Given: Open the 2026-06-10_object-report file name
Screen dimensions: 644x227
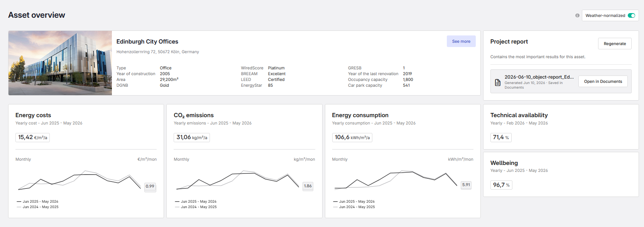Looking at the screenshot, I should pos(539,77).
